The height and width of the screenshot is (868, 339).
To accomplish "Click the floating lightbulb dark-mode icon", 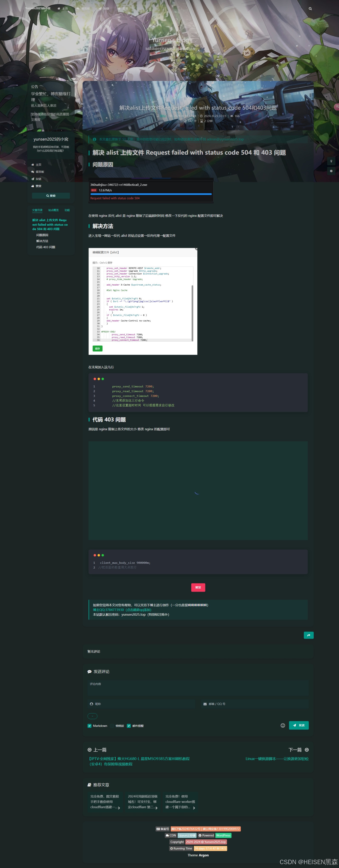I will [331, 161].
